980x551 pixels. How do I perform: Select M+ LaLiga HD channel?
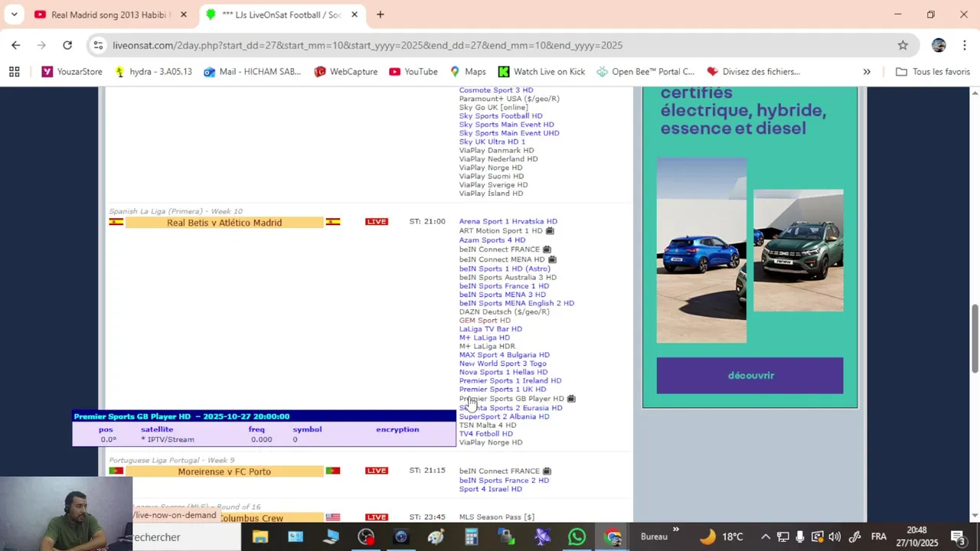tap(484, 337)
